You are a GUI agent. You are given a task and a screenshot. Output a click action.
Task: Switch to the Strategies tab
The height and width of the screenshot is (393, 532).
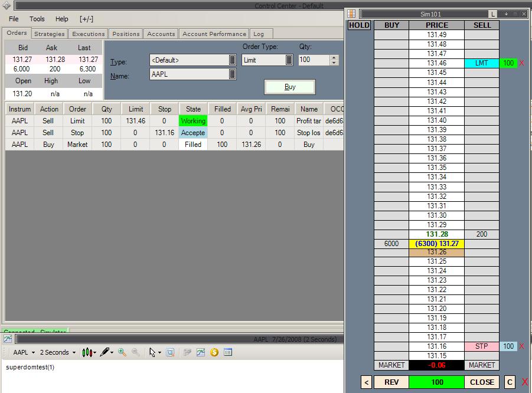(x=49, y=34)
